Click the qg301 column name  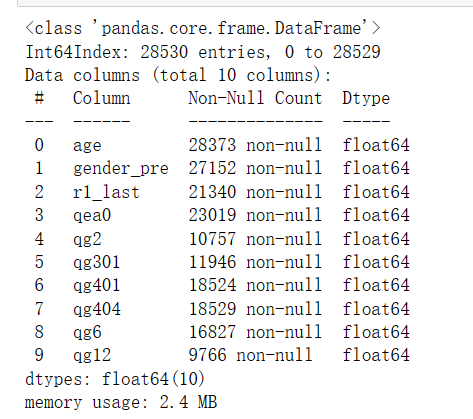[96, 263]
